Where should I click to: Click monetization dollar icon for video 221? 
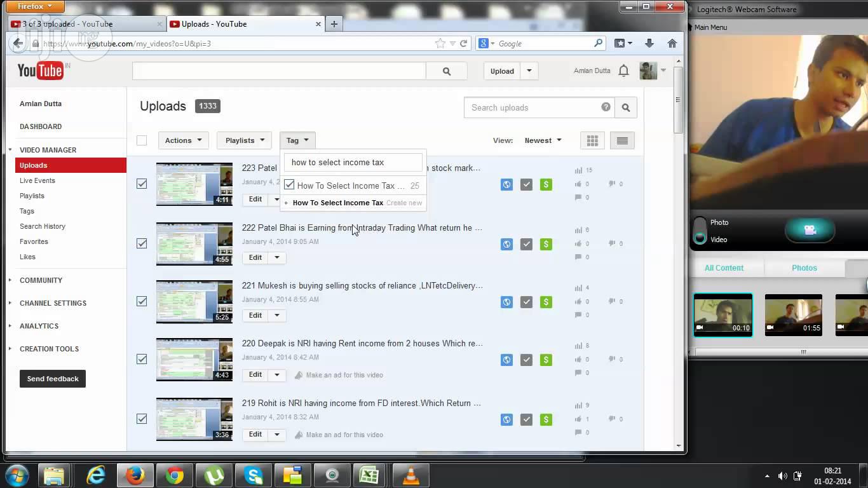(x=546, y=302)
